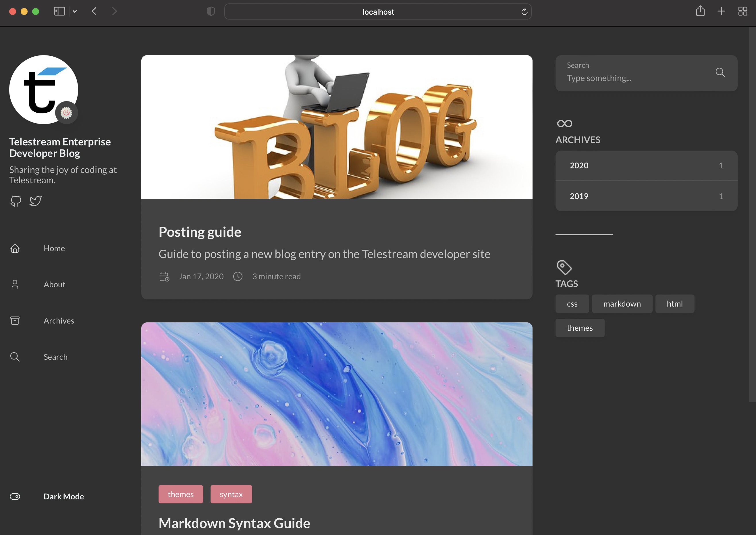The image size is (756, 535).
Task: Click the tag icon above Tags
Action: [564, 267]
